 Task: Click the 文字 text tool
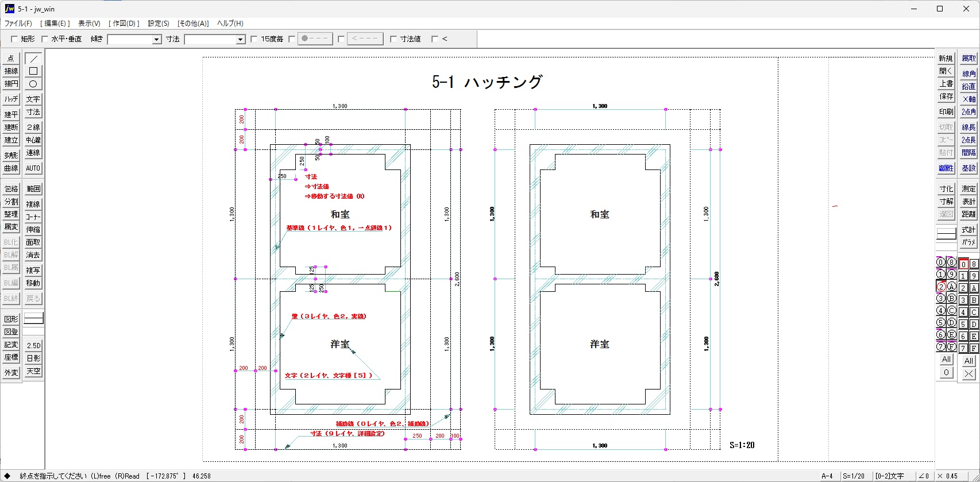[x=33, y=99]
